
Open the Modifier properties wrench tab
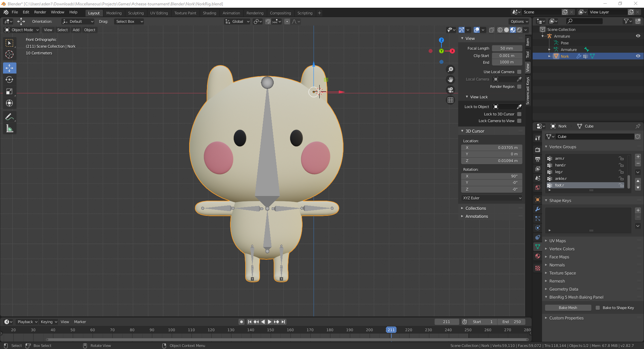pos(538,209)
